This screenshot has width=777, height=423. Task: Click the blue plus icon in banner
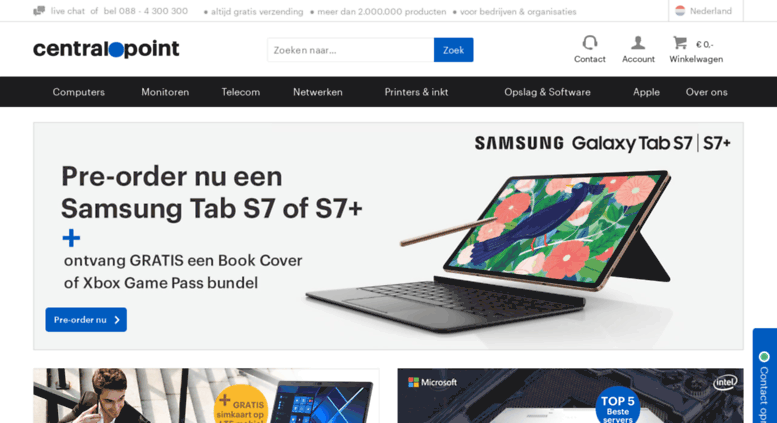(x=71, y=238)
